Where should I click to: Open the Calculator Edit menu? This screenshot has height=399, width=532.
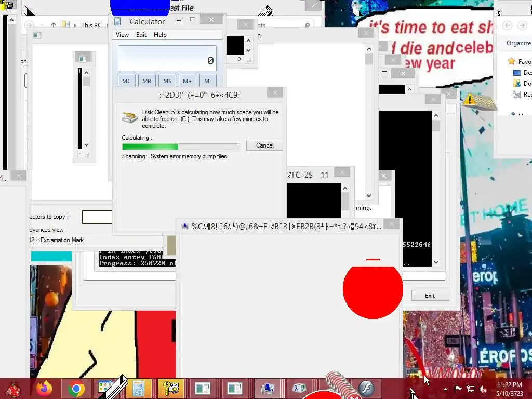pos(141,35)
